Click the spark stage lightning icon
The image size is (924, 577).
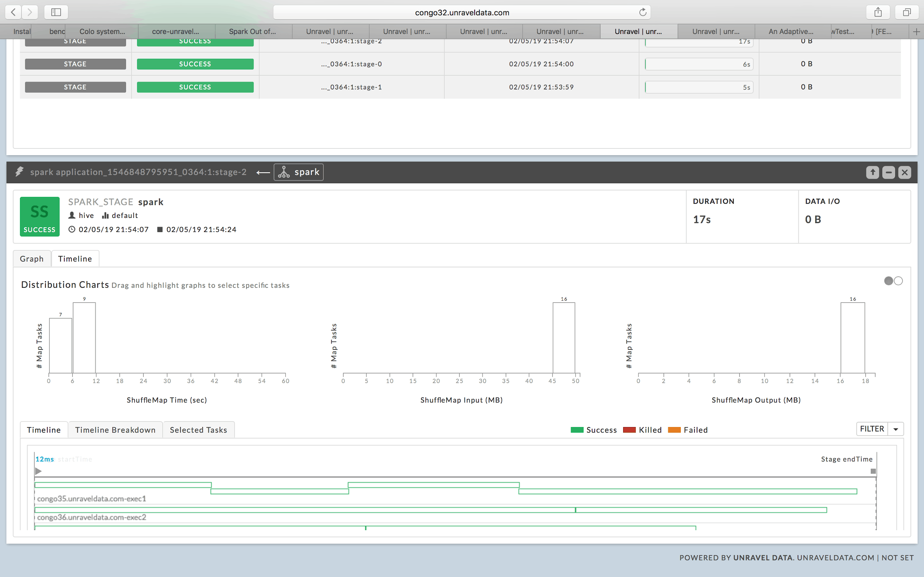click(19, 172)
